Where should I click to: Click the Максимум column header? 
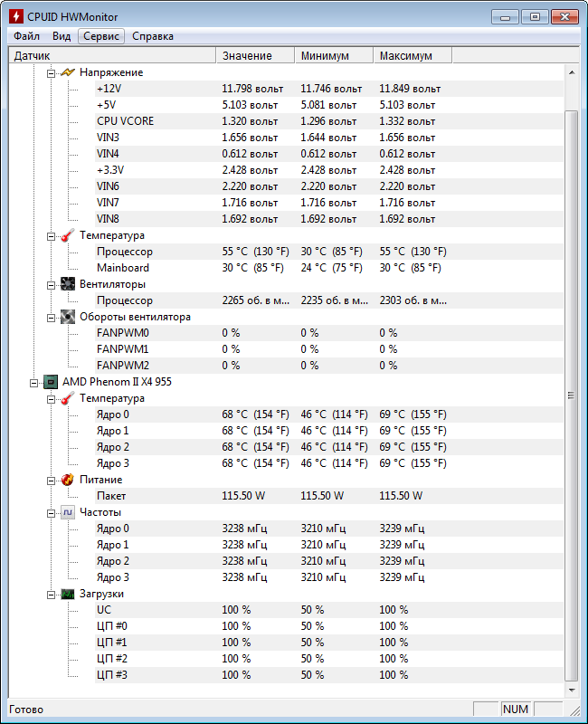click(x=413, y=56)
